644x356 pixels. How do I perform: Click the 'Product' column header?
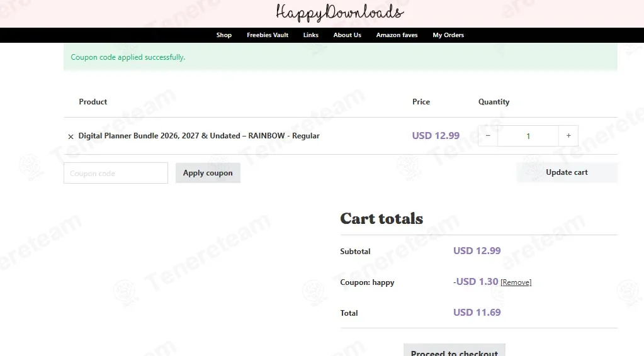[93, 102]
